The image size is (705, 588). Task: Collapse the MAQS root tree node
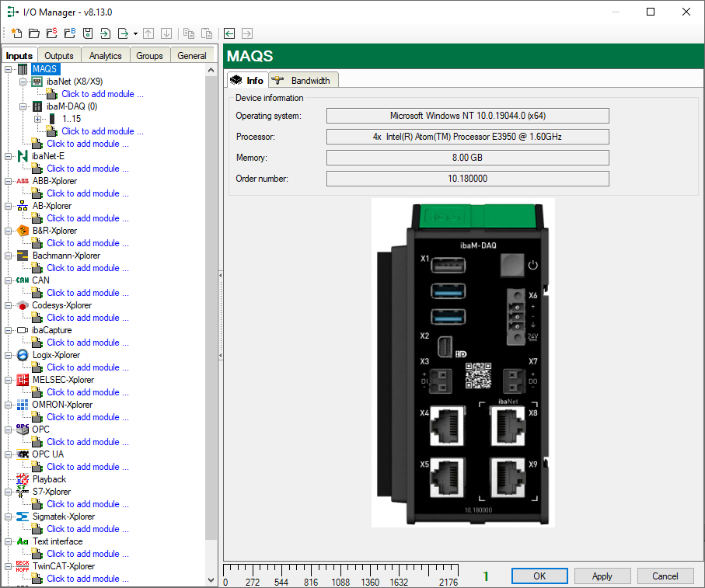pyautogui.click(x=9, y=69)
